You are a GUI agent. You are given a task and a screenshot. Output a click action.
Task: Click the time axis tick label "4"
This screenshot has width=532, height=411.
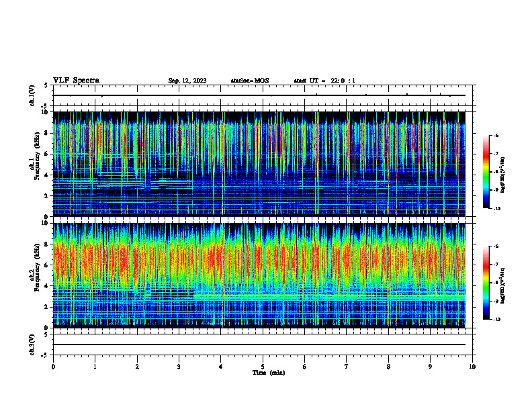tap(221, 367)
